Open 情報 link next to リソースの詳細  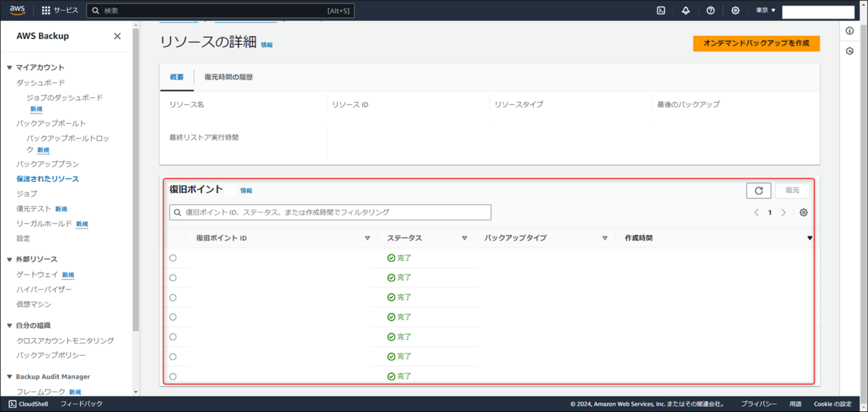coord(267,45)
